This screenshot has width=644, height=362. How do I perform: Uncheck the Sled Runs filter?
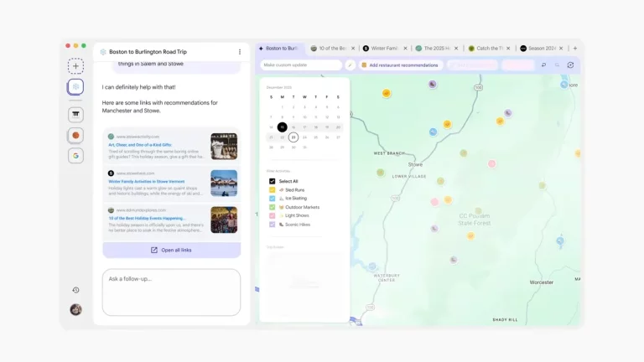(x=272, y=190)
